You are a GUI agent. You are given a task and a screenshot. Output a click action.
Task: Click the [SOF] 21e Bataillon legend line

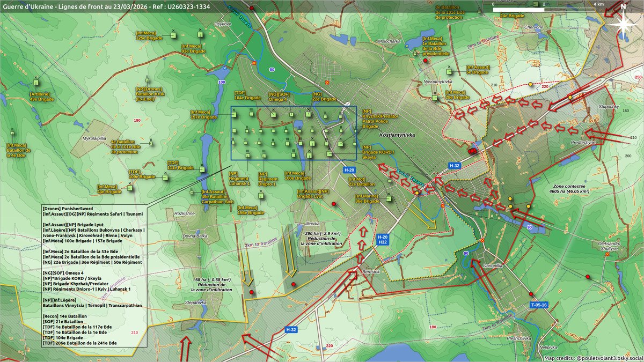pyautogui.click(x=63, y=321)
